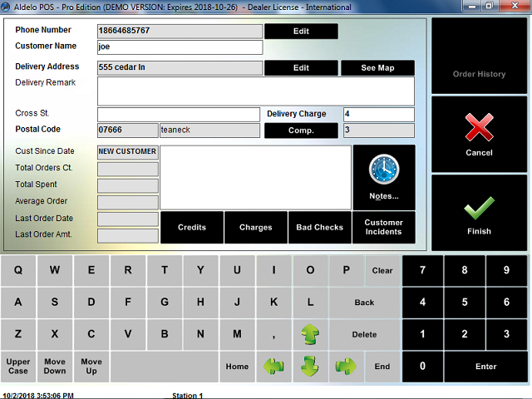Click in the Delivery Remark text box
532x399 pixels.
pyautogui.click(x=255, y=91)
